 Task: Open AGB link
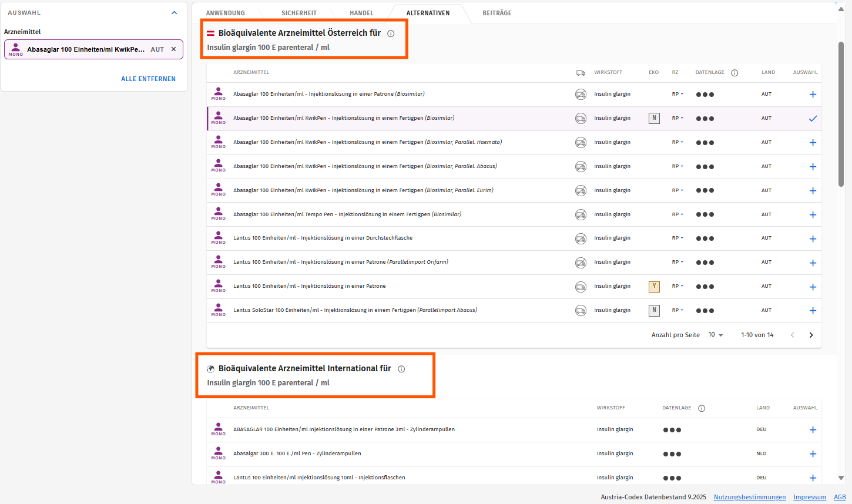[840, 497]
